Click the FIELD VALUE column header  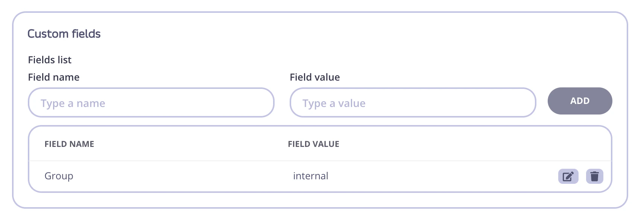click(x=313, y=144)
